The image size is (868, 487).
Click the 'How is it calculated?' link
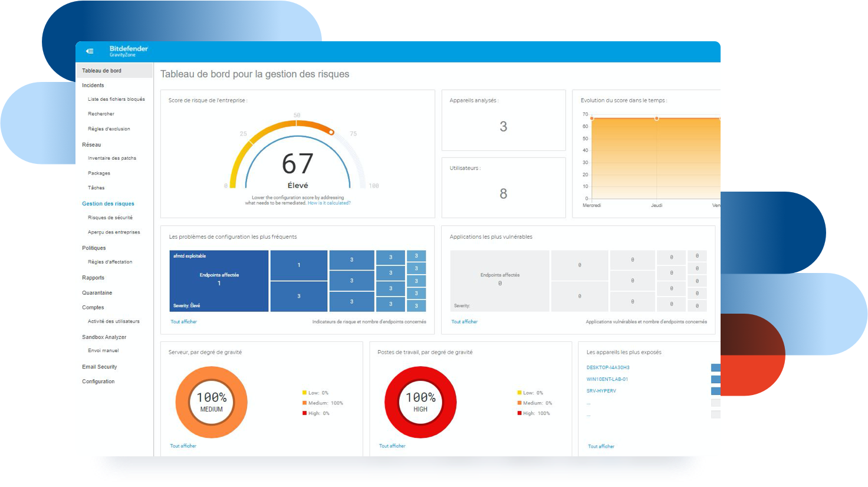[x=329, y=203]
